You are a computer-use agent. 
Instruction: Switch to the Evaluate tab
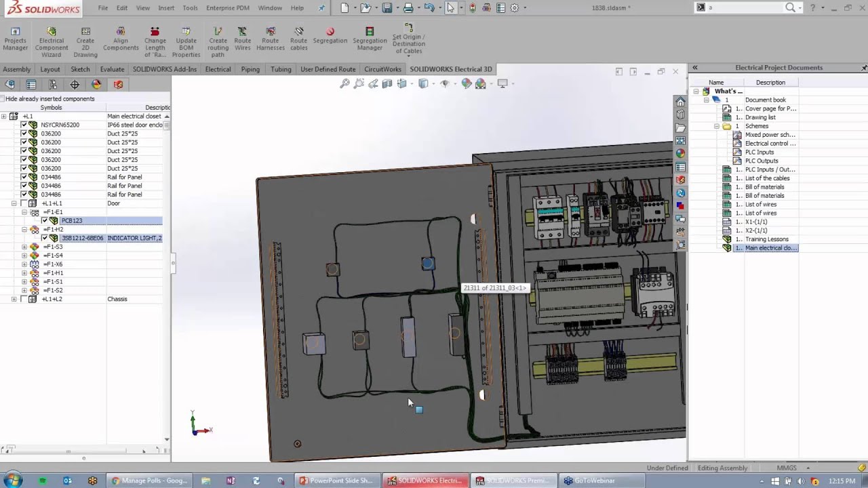coord(112,69)
